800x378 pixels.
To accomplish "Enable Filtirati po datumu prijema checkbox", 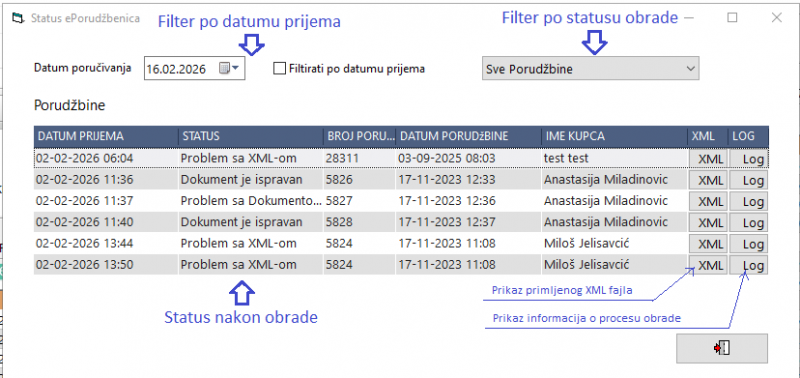I will [279, 68].
